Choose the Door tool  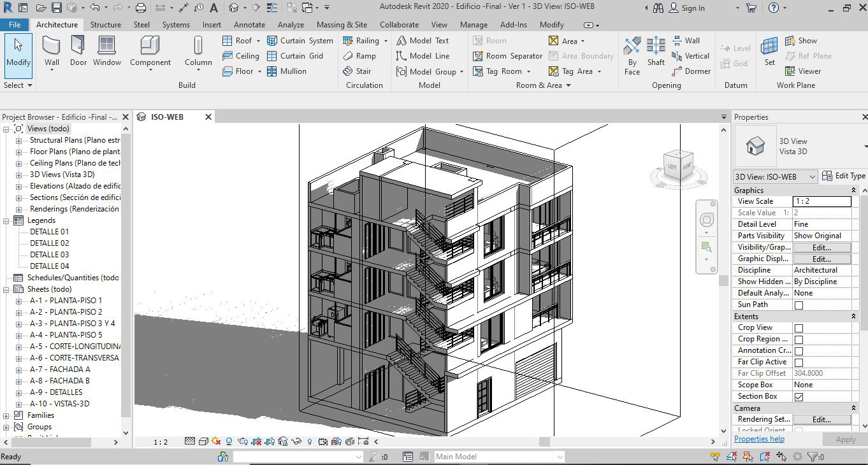tap(78, 51)
